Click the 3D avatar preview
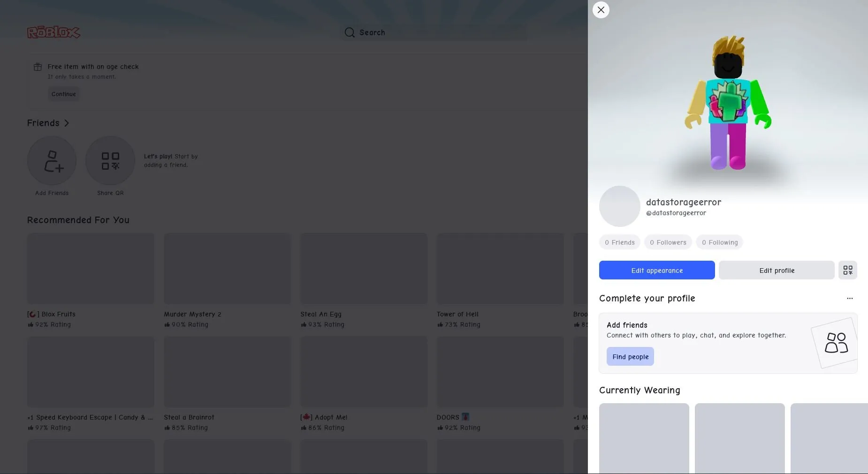Viewport: 868px width, 474px height. click(x=728, y=103)
